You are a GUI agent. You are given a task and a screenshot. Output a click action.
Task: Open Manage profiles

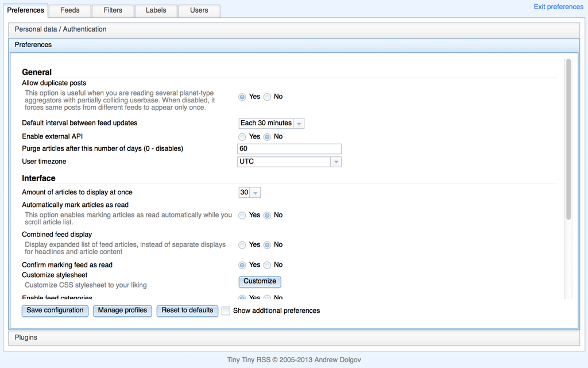(x=122, y=310)
